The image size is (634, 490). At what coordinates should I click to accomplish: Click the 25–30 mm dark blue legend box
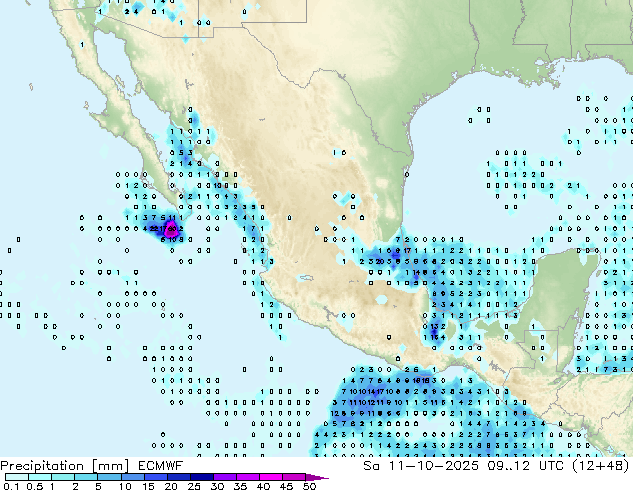click(x=201, y=477)
